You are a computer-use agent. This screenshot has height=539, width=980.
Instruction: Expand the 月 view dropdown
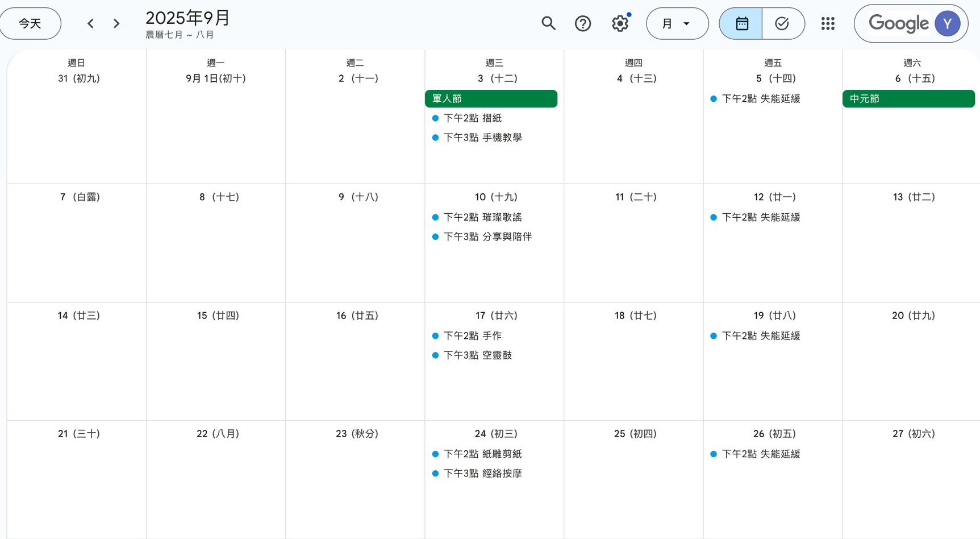677,23
